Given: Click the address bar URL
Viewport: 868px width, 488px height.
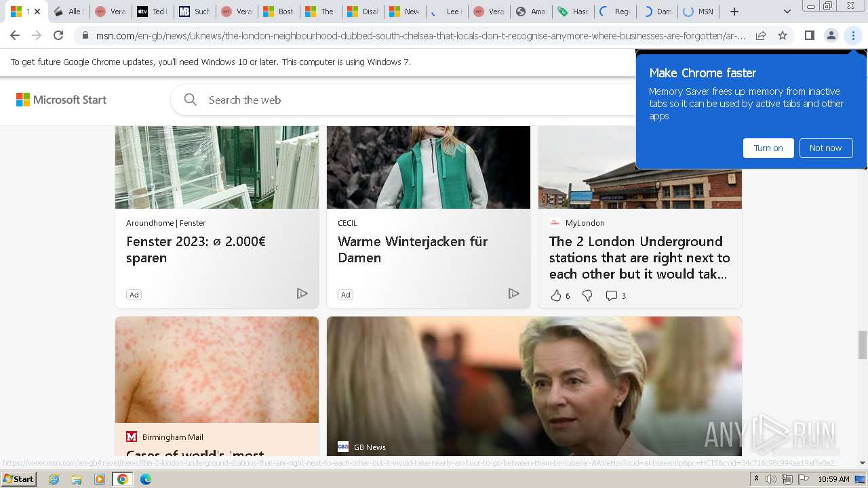Looking at the screenshot, I should 420,35.
